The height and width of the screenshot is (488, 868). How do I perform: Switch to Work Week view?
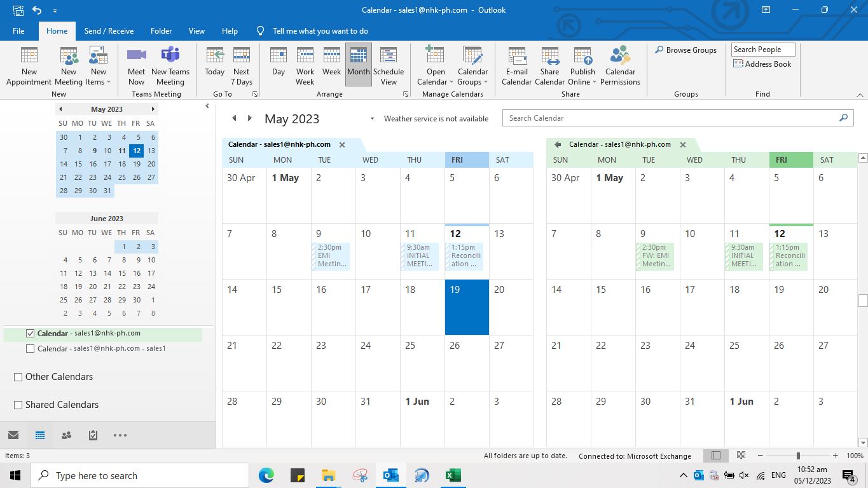tap(305, 65)
